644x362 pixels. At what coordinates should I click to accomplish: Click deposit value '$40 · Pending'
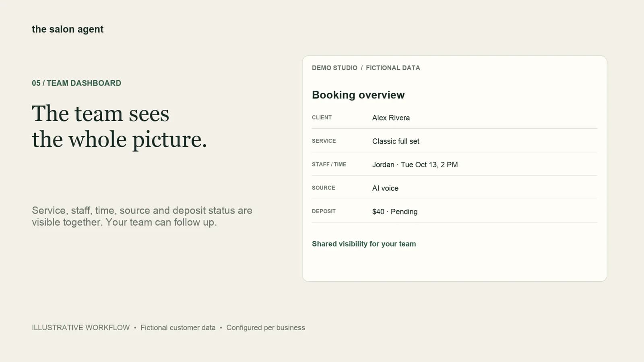(395, 212)
